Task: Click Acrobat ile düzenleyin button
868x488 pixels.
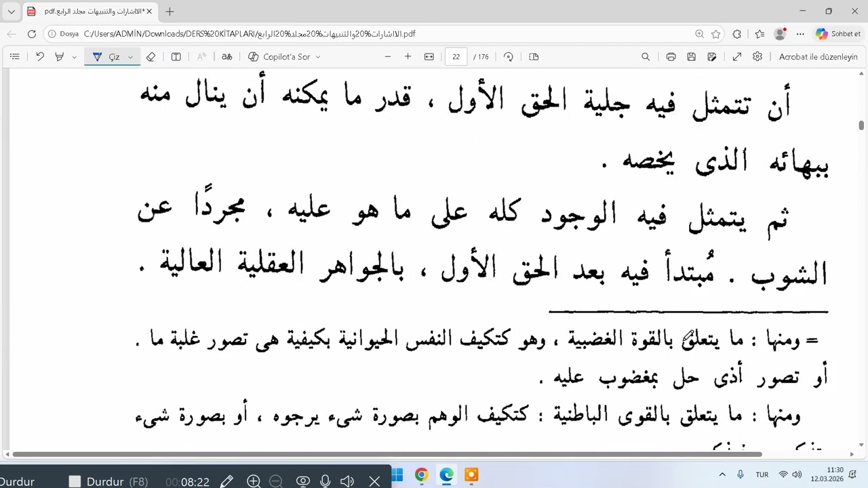Action: point(818,57)
